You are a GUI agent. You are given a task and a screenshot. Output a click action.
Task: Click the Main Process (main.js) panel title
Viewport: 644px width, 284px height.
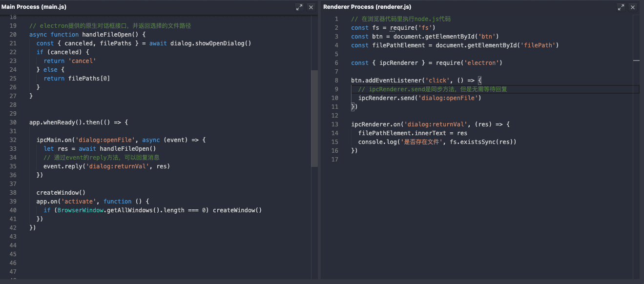coord(34,7)
